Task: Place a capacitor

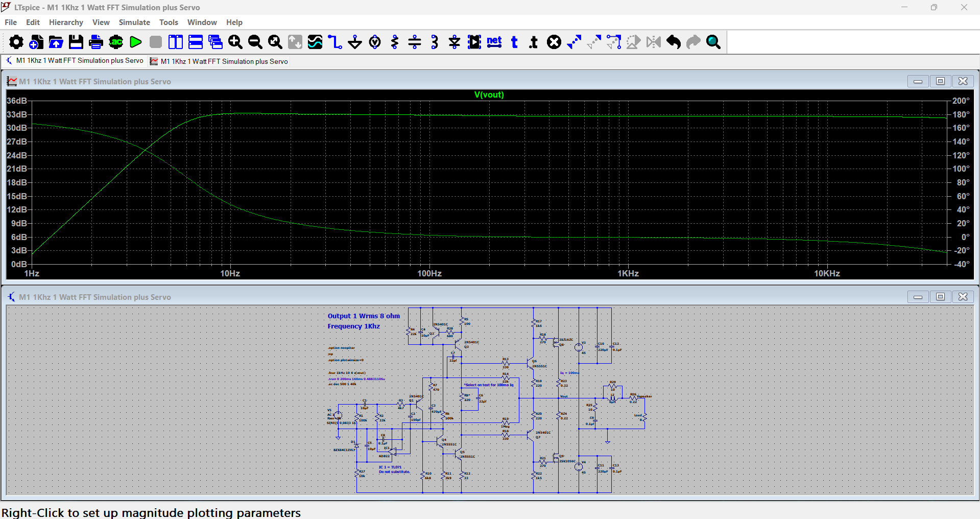Action: [x=415, y=42]
